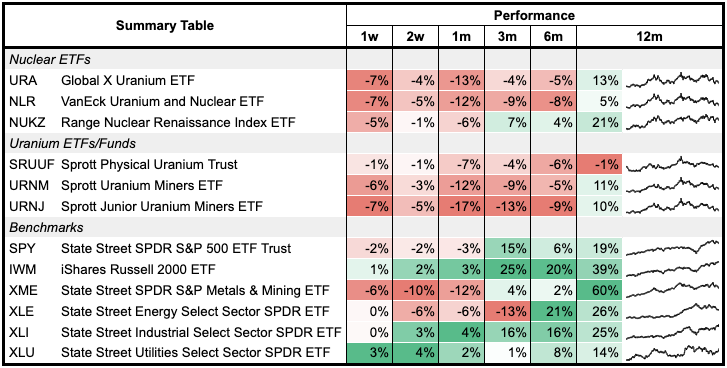Screen dimensions: 727x368
Task: Click XLE 3m -13% cell
Action: tap(507, 311)
